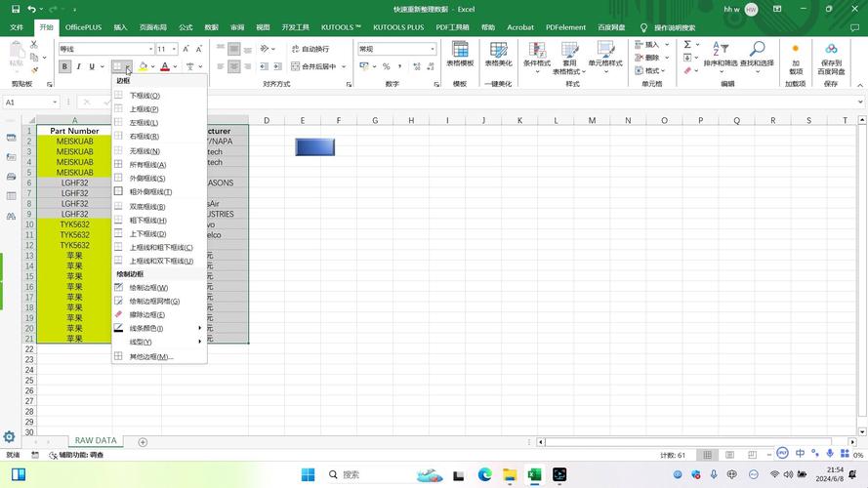Open sort and filter 排序和筛选

click(721, 57)
